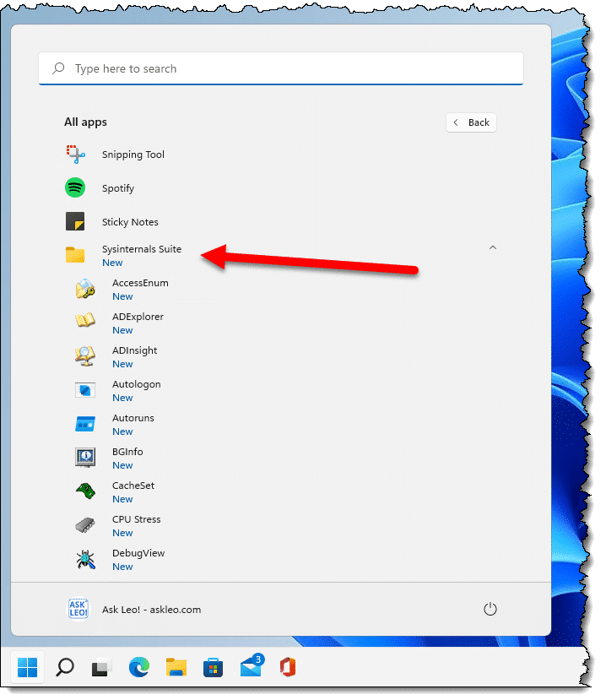The width and height of the screenshot is (606, 700).
Task: Click the Ask Leo! user avatar
Action: coord(78,609)
